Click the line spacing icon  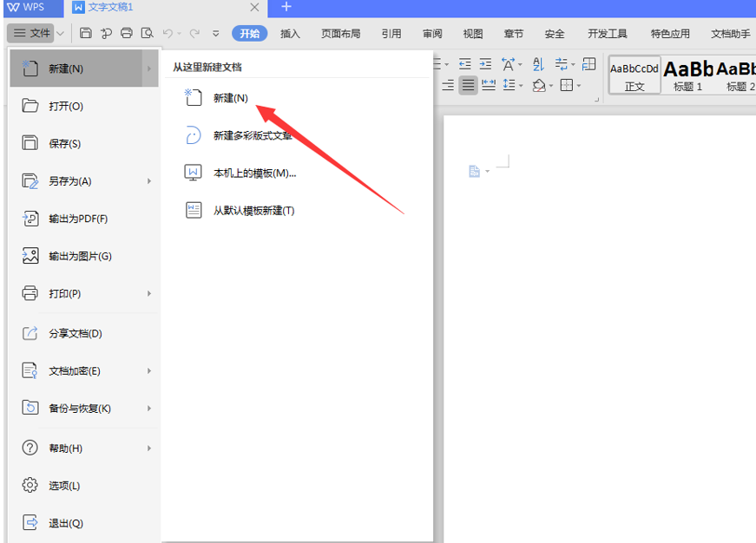(509, 85)
